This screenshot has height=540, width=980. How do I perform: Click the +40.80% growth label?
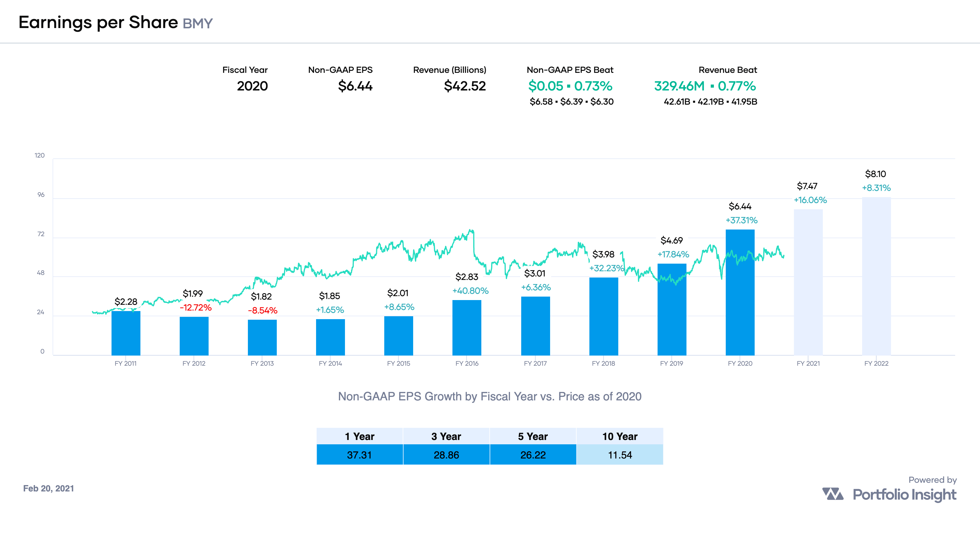coord(470,291)
